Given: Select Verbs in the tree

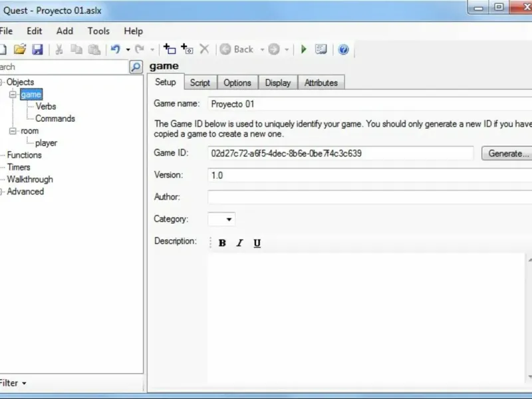Looking at the screenshot, I should pyautogui.click(x=46, y=106).
